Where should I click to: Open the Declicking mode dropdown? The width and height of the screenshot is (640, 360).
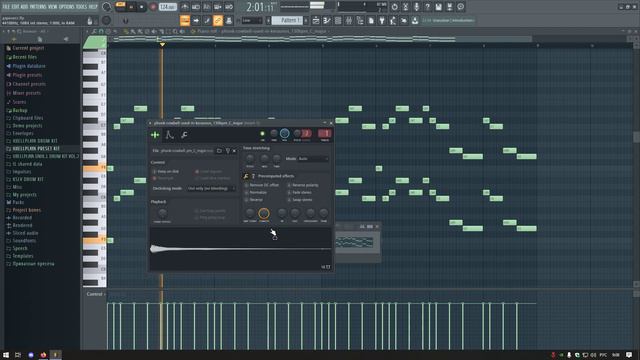[211, 189]
